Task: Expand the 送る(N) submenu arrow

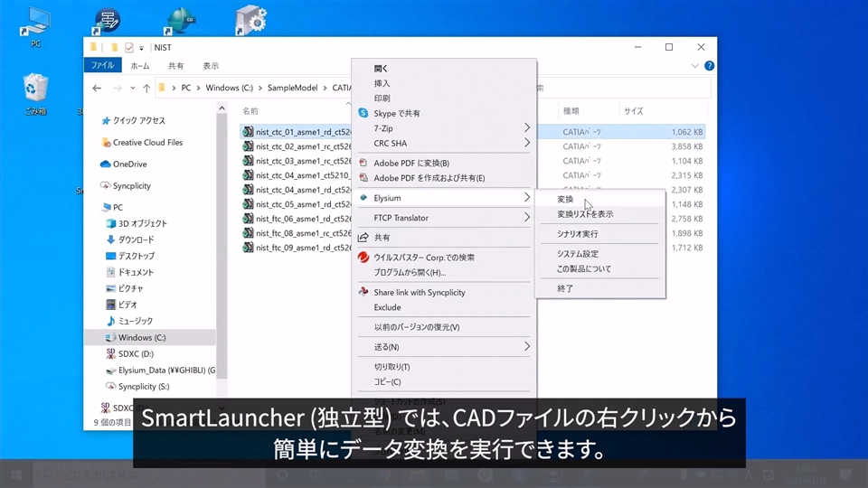Action: click(x=526, y=346)
